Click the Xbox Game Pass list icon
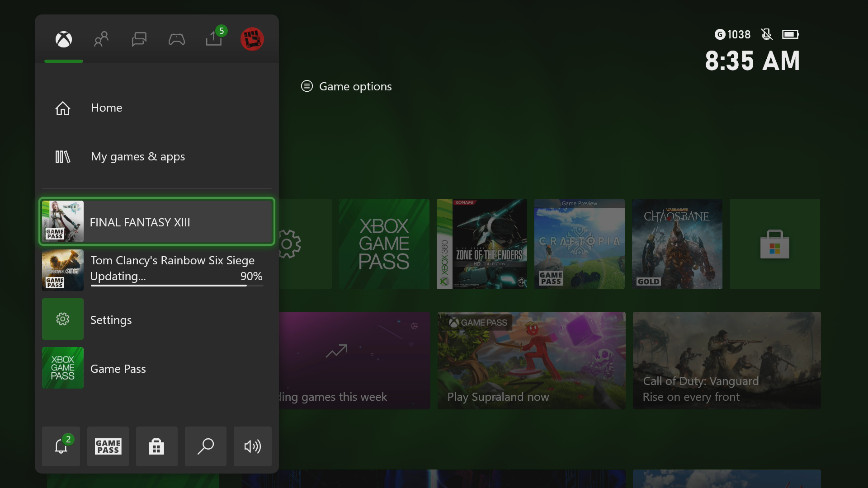Image resolution: width=868 pixels, height=488 pixels. point(63,368)
